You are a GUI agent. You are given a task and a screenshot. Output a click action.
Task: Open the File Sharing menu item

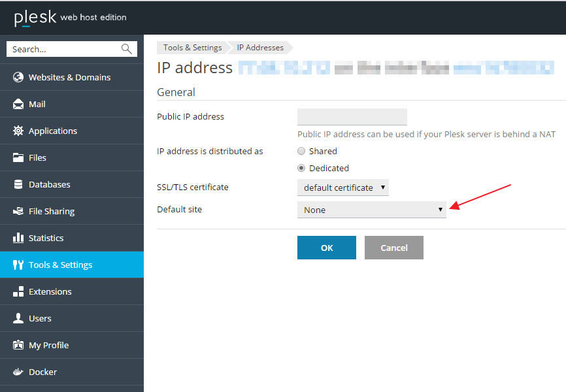[x=72, y=211]
